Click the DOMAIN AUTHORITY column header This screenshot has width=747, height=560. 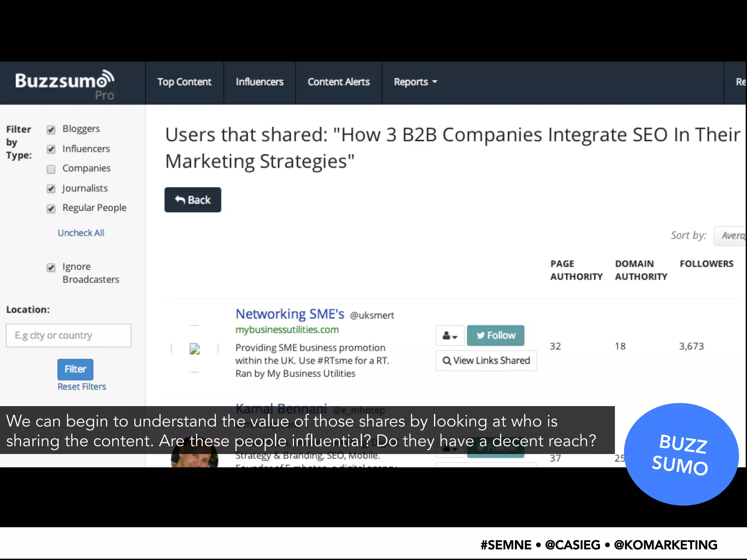point(641,270)
